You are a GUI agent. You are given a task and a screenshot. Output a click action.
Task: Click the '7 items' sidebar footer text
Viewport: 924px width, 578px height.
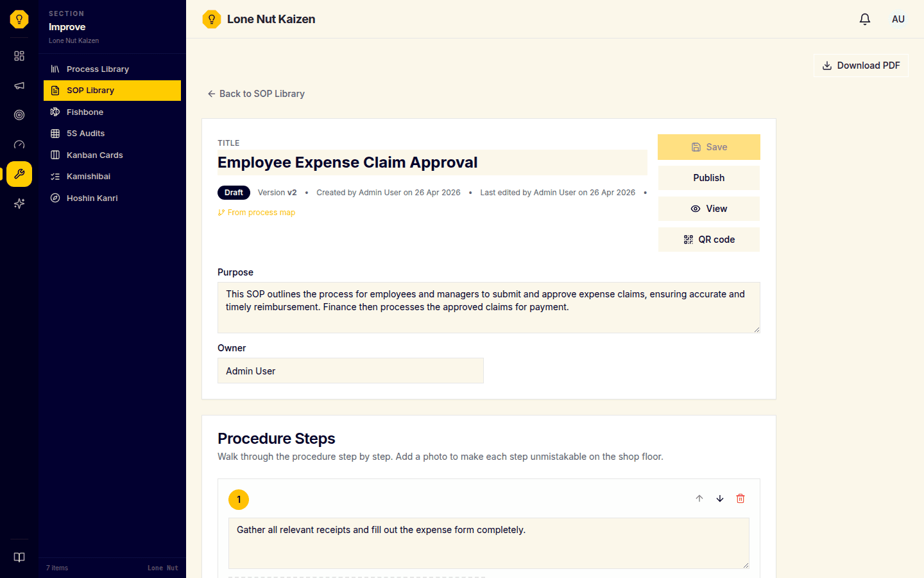(57, 568)
